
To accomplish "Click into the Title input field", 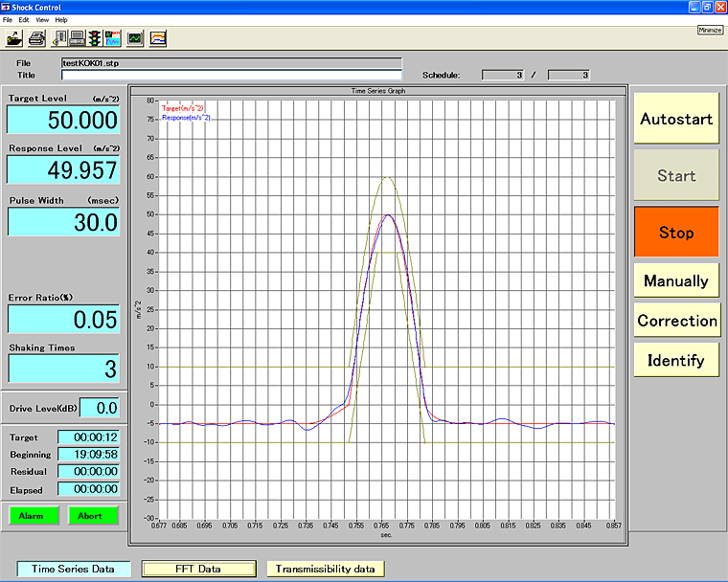I will click(x=232, y=76).
